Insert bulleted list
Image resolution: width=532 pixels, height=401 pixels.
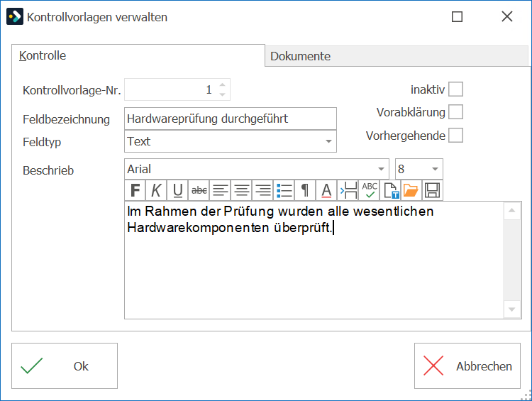(x=284, y=190)
